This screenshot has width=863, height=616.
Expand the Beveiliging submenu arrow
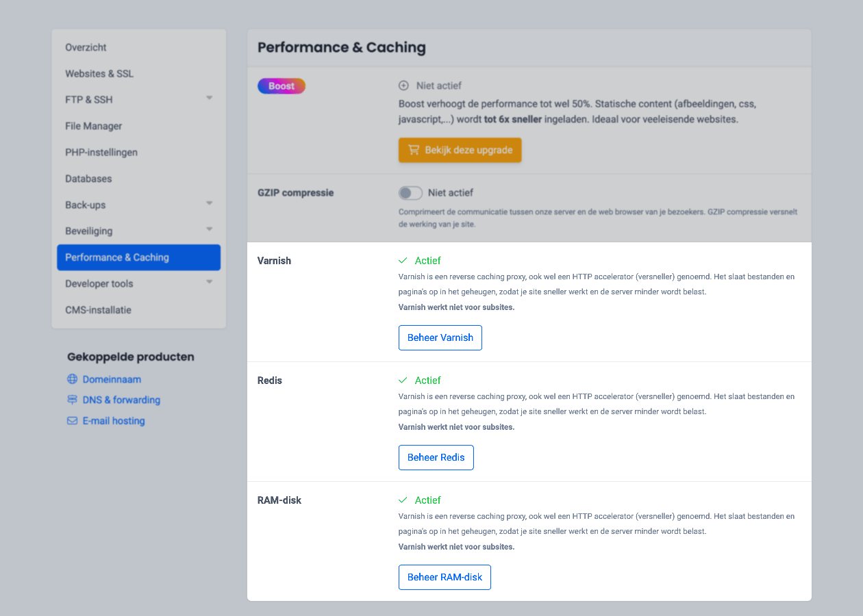coord(210,229)
